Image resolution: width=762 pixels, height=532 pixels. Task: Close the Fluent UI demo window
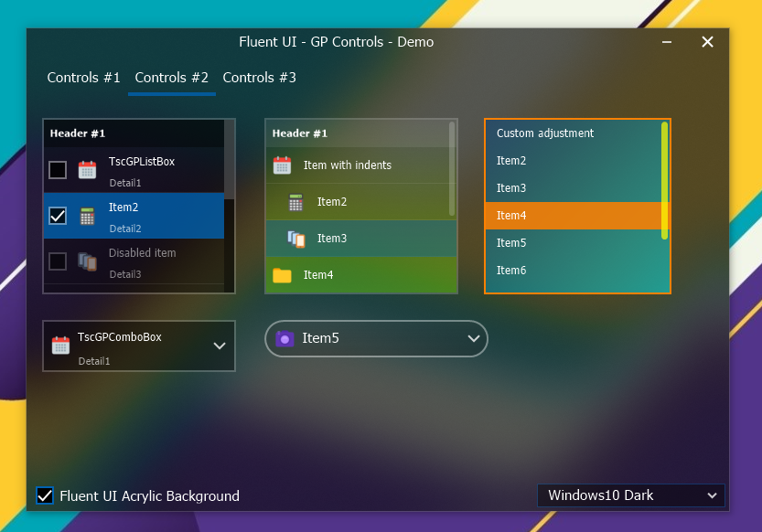708,42
